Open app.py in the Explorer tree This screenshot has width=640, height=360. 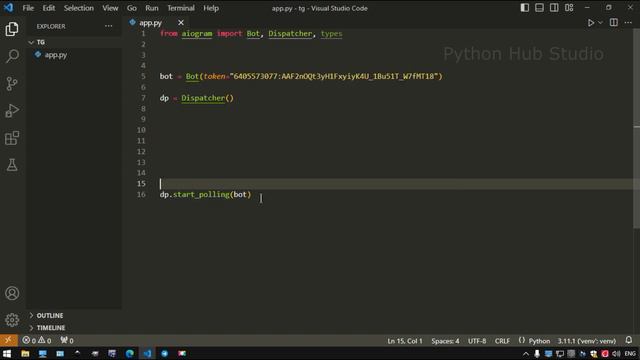[x=56, y=55]
